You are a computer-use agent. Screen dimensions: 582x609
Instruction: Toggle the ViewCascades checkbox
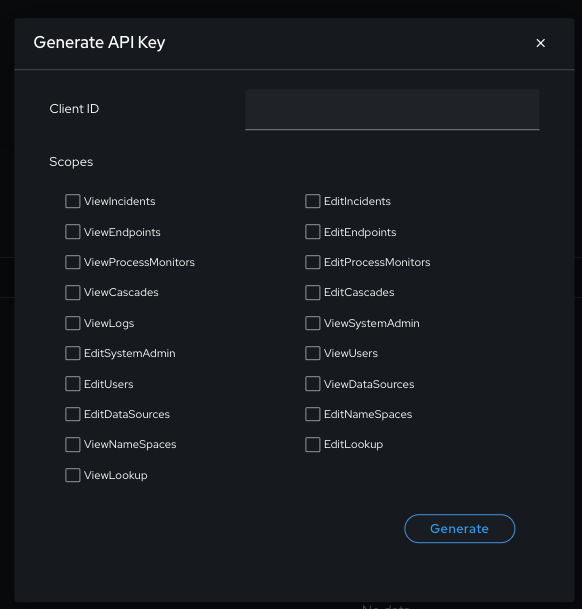click(73, 292)
